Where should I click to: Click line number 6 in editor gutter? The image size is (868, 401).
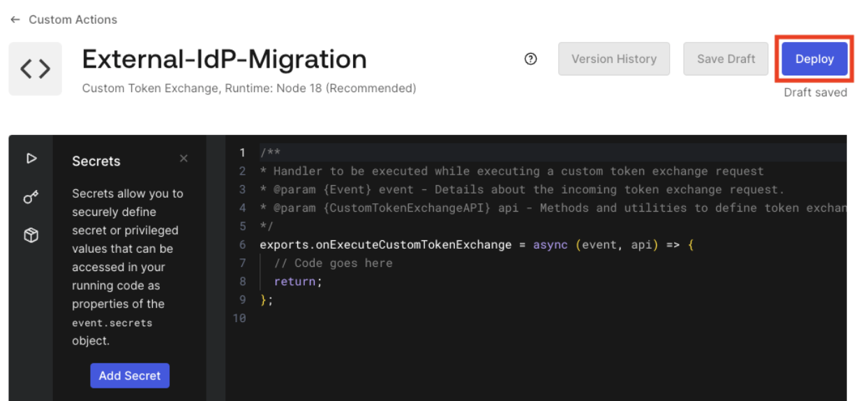click(243, 245)
